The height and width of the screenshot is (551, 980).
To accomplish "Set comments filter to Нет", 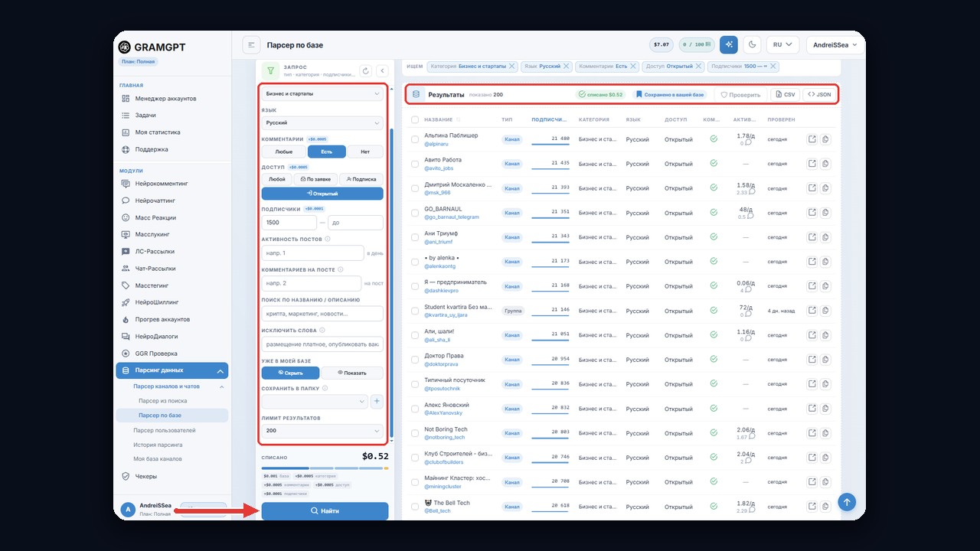I will (x=364, y=152).
